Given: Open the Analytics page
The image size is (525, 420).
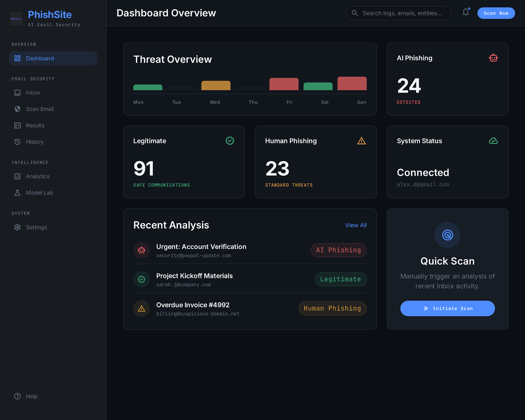Looking at the screenshot, I should tap(53, 177).
